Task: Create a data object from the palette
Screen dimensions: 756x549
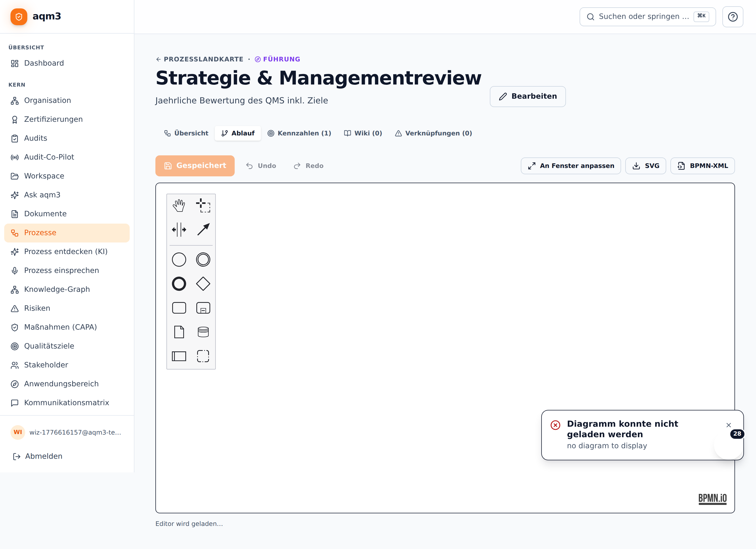Action: coord(179,332)
